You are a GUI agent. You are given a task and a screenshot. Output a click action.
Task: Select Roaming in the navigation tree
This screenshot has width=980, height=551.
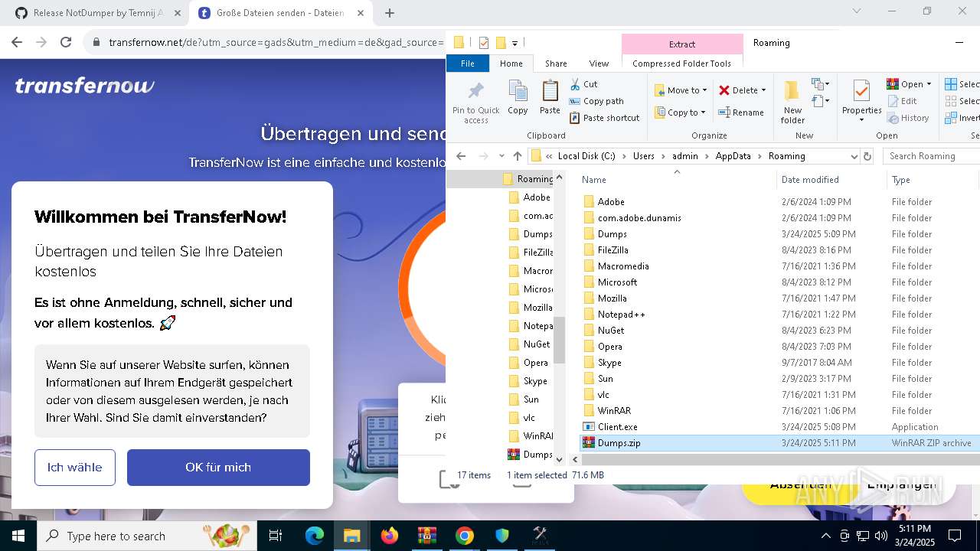click(528, 179)
